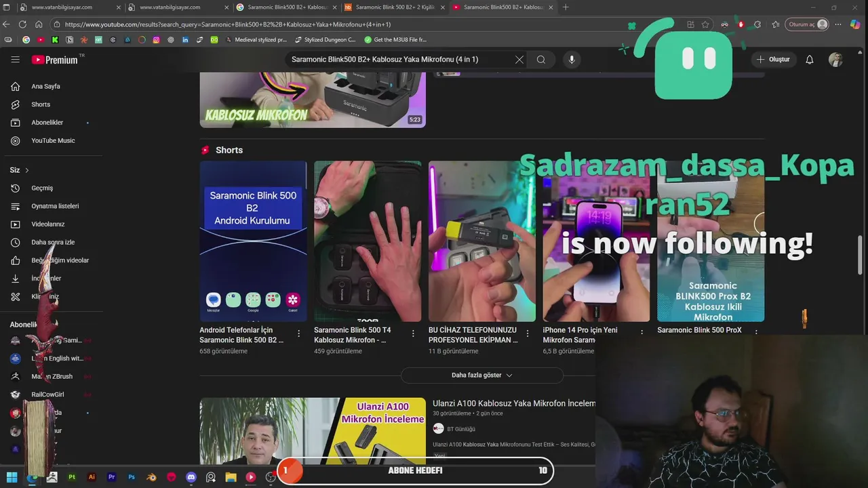The image size is (868, 488).
Task: Open options menu for Android Telefonlar short
Action: (x=299, y=333)
